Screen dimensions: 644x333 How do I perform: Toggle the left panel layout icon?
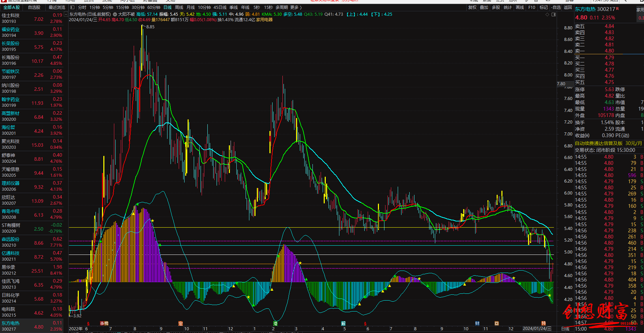pos(72,7)
